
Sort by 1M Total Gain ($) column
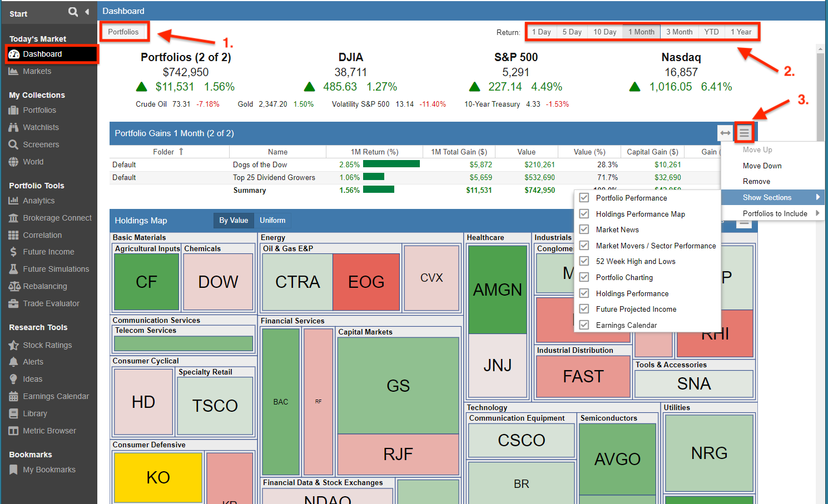click(459, 152)
